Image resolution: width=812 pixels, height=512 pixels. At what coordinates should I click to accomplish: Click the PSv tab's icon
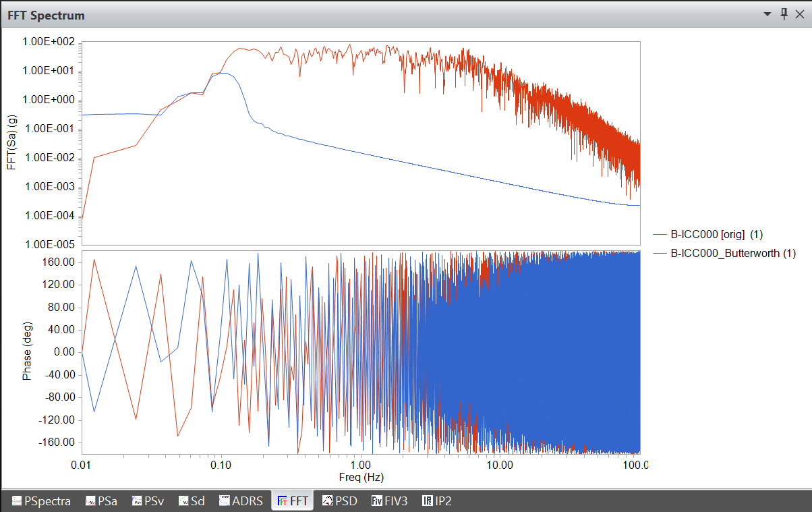click(x=137, y=501)
